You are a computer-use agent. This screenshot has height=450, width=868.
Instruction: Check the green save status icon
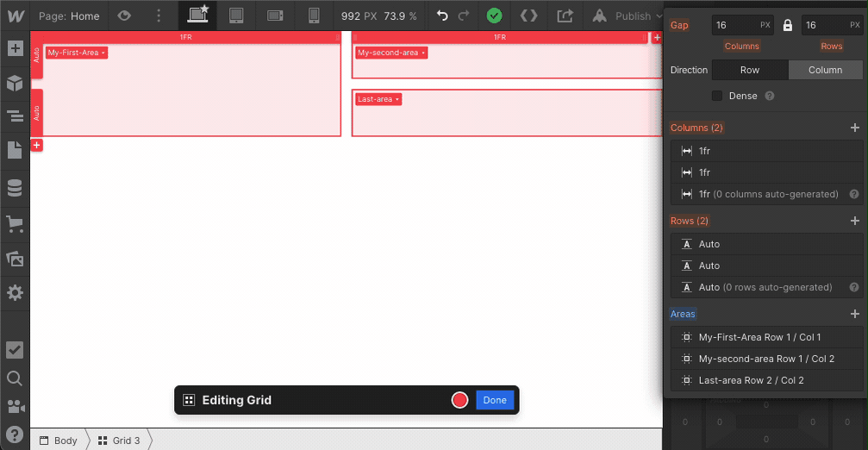click(495, 16)
